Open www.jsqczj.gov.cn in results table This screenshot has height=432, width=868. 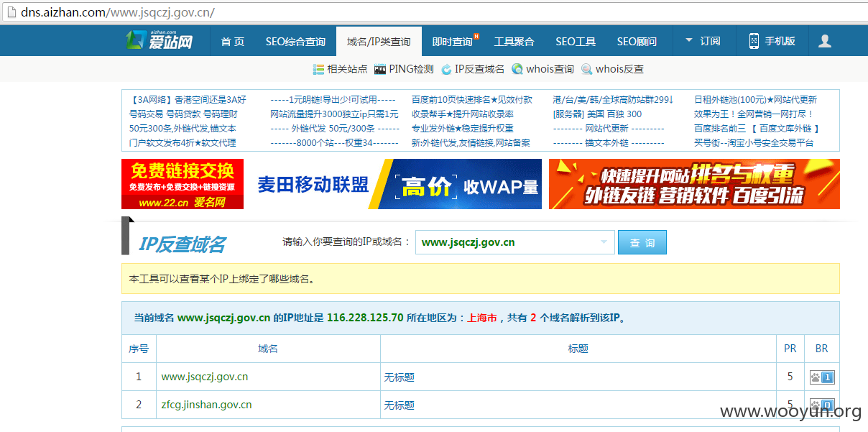(205, 377)
